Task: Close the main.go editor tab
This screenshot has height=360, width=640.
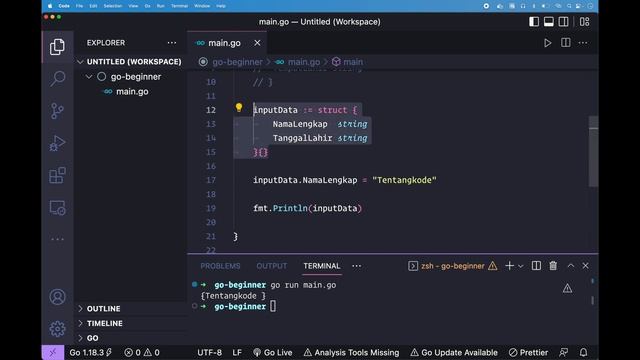Action: click(257, 43)
